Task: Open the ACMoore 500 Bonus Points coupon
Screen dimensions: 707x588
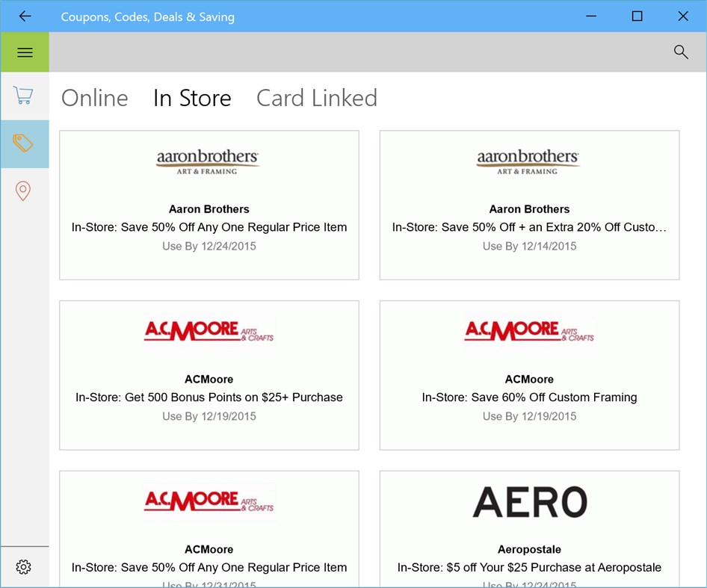Action: (209, 375)
